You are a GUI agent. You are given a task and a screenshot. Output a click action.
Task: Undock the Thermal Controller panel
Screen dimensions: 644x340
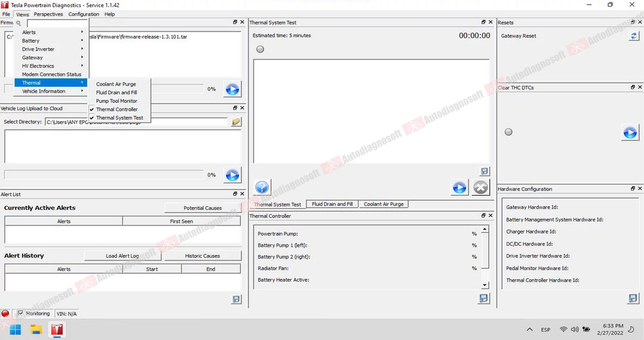pyautogui.click(x=484, y=216)
